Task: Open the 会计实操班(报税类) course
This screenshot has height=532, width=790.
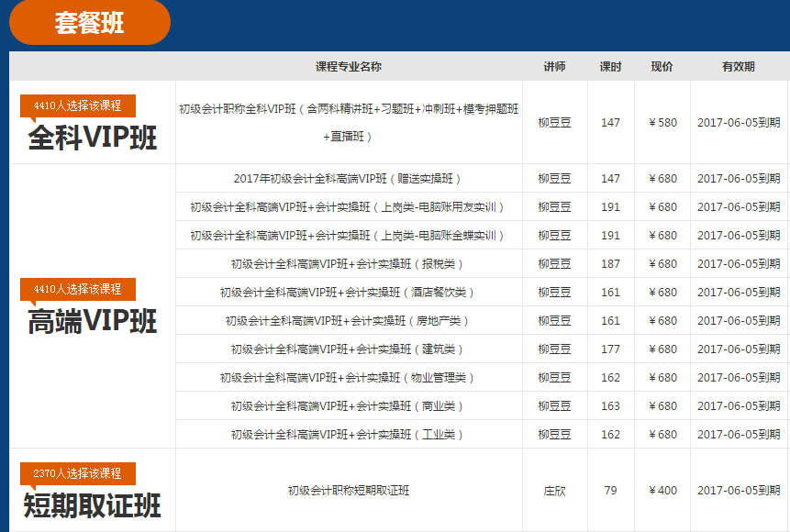Action: click(x=349, y=264)
